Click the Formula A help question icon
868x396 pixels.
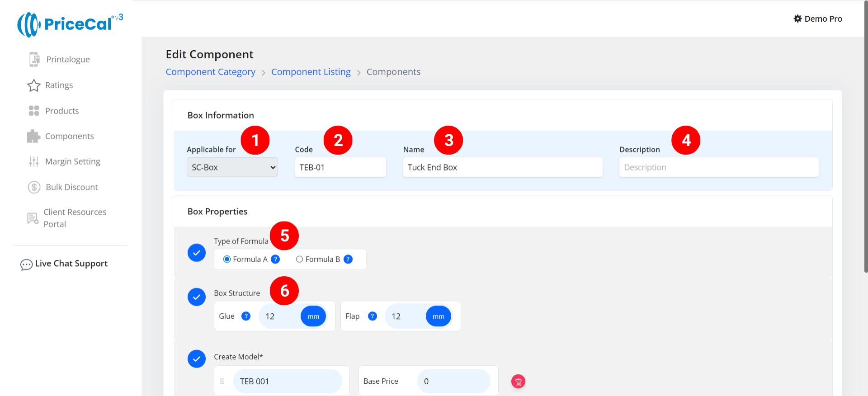click(x=275, y=259)
